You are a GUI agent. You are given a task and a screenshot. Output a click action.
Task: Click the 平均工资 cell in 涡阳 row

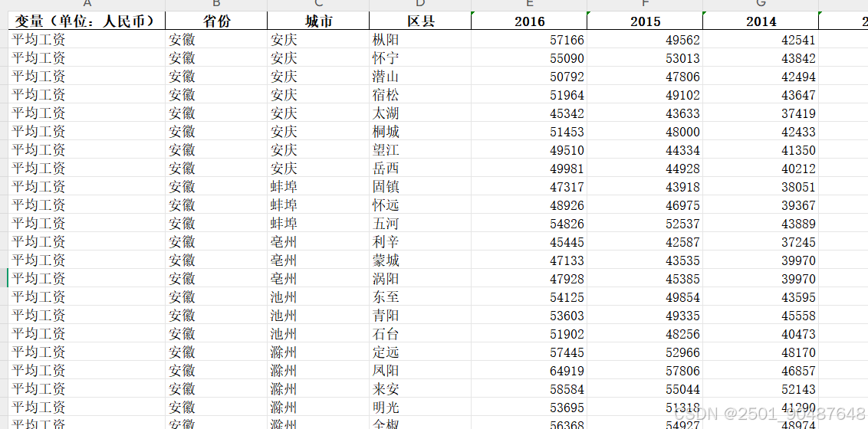[87, 278]
